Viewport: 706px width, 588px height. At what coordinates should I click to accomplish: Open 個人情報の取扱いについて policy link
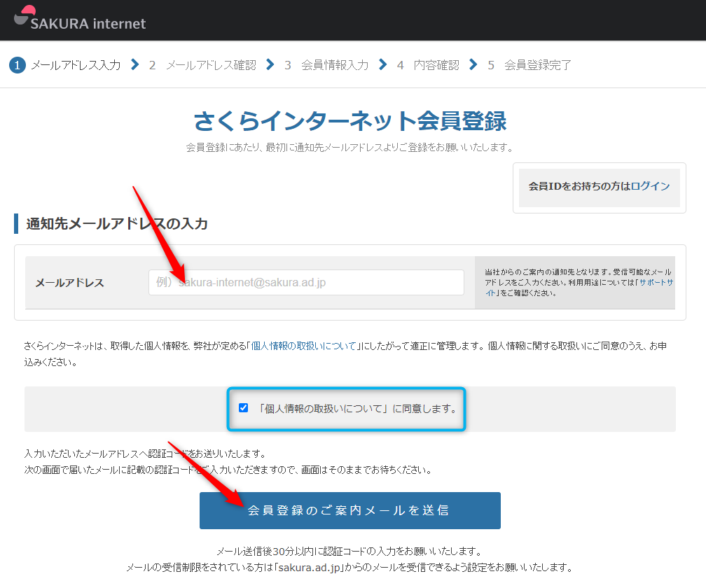[x=303, y=346]
